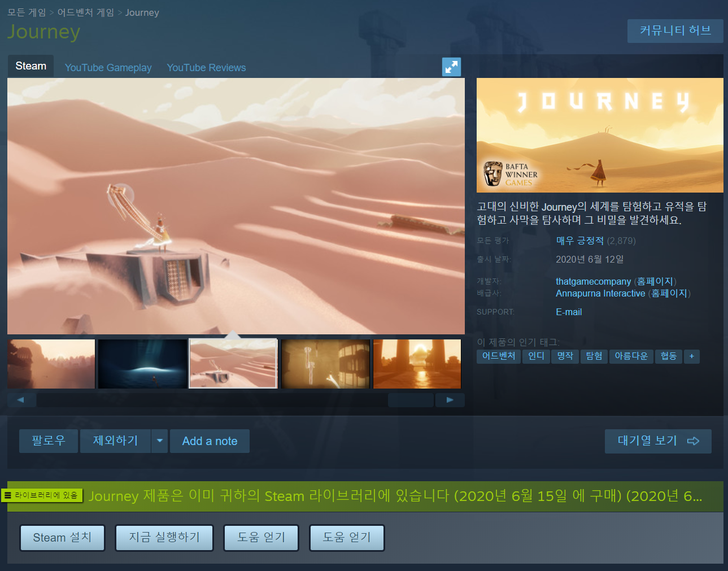Select the 아름다운 tag
The image size is (728, 571).
pos(631,356)
